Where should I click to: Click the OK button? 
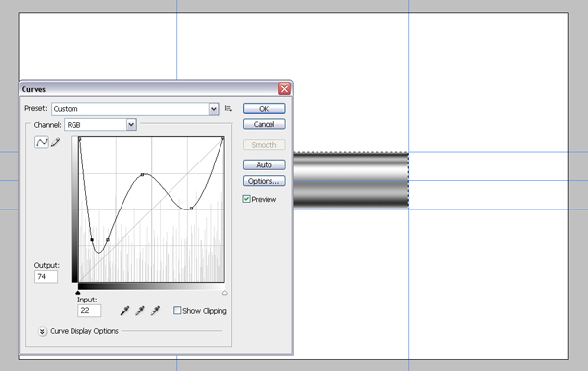coord(264,109)
